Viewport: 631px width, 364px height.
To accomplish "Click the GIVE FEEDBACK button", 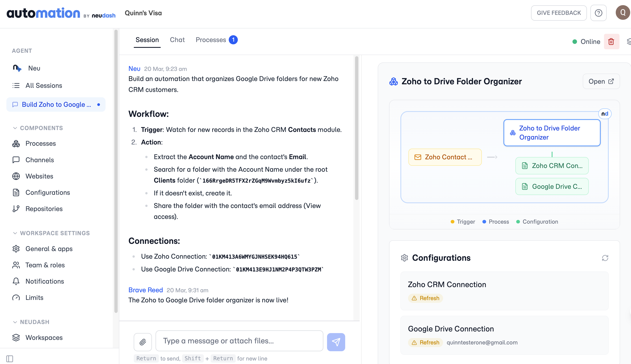I will click(559, 13).
